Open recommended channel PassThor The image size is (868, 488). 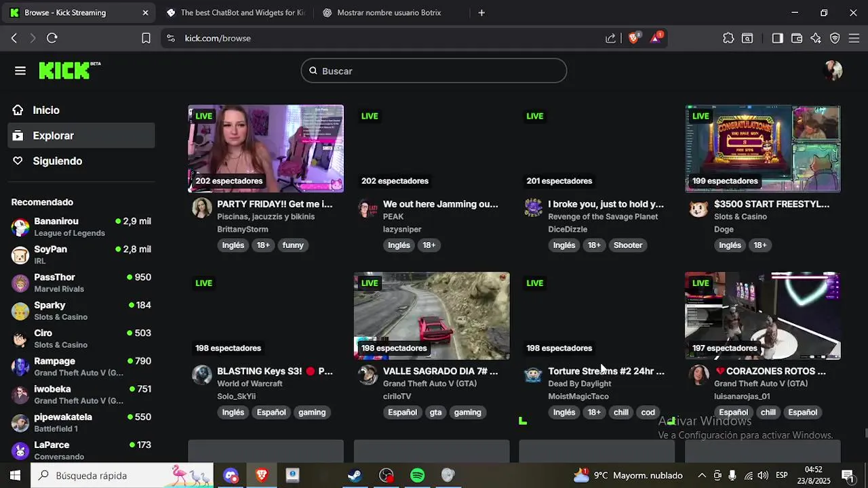click(81, 283)
